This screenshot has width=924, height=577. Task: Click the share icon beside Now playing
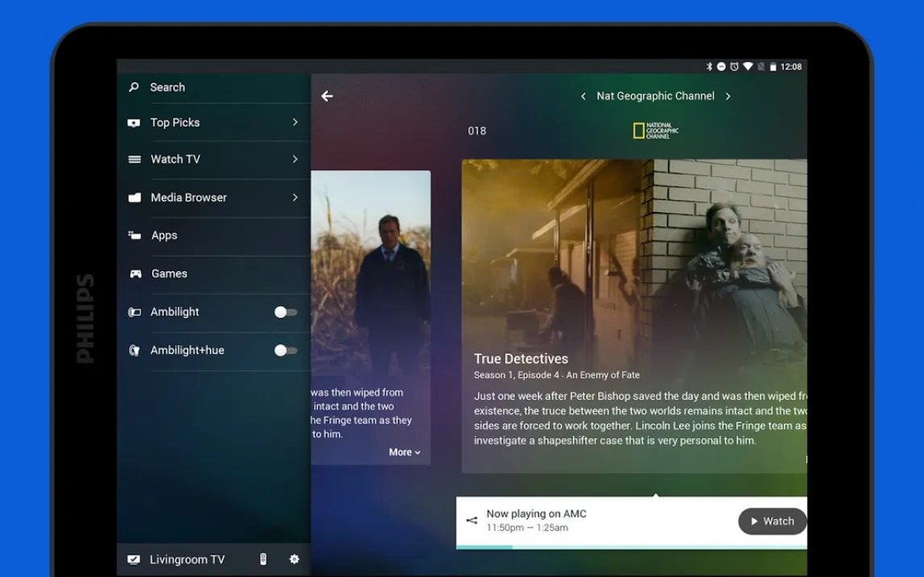(472, 521)
